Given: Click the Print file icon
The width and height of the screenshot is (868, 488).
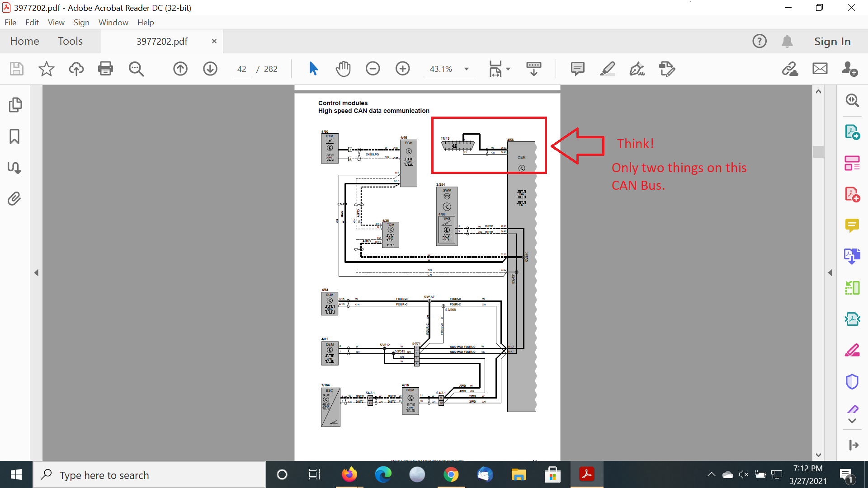Looking at the screenshot, I should [105, 69].
